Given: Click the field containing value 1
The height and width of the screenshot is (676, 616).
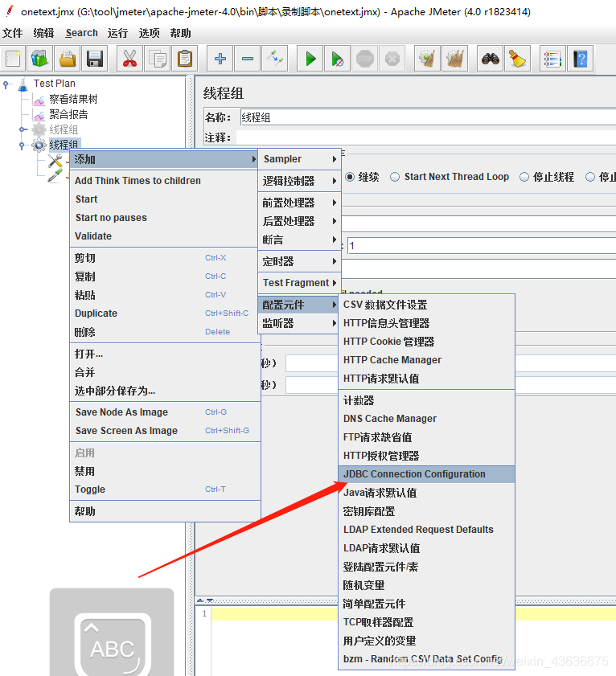Looking at the screenshot, I should tap(482, 246).
